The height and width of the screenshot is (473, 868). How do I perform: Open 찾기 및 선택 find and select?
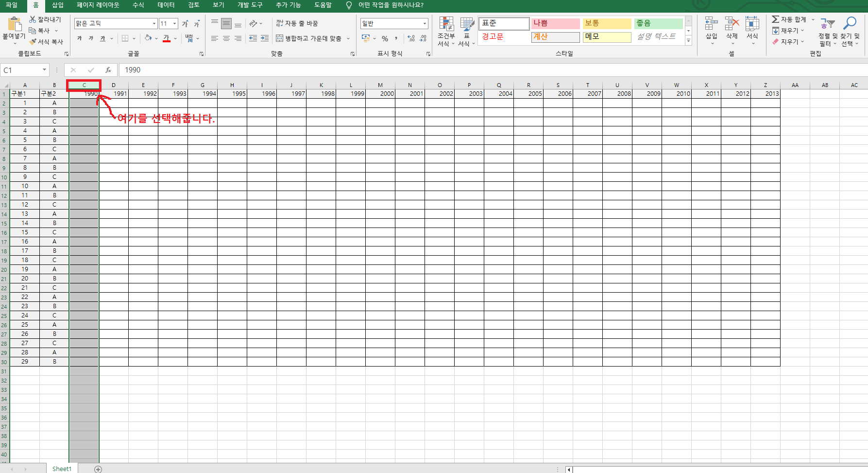850,31
